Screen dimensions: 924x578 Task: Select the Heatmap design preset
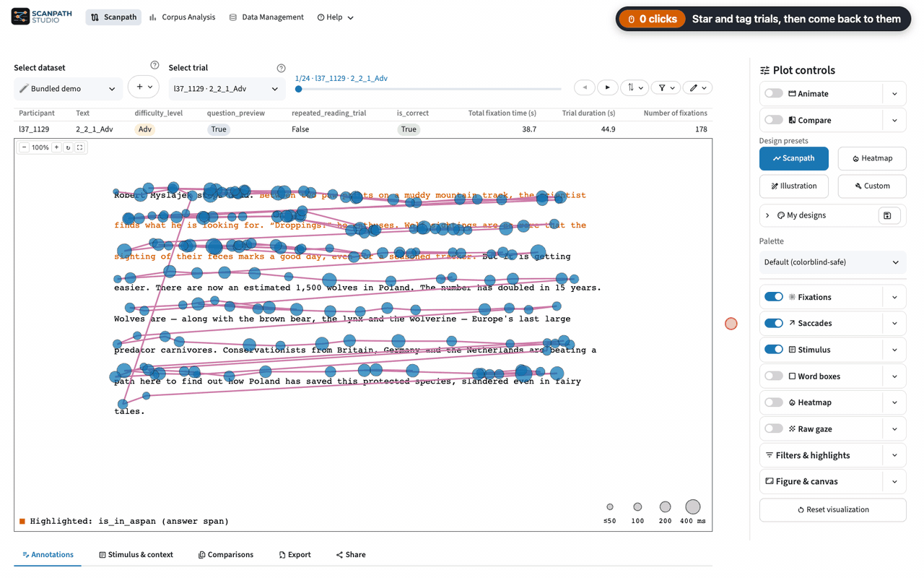(872, 158)
